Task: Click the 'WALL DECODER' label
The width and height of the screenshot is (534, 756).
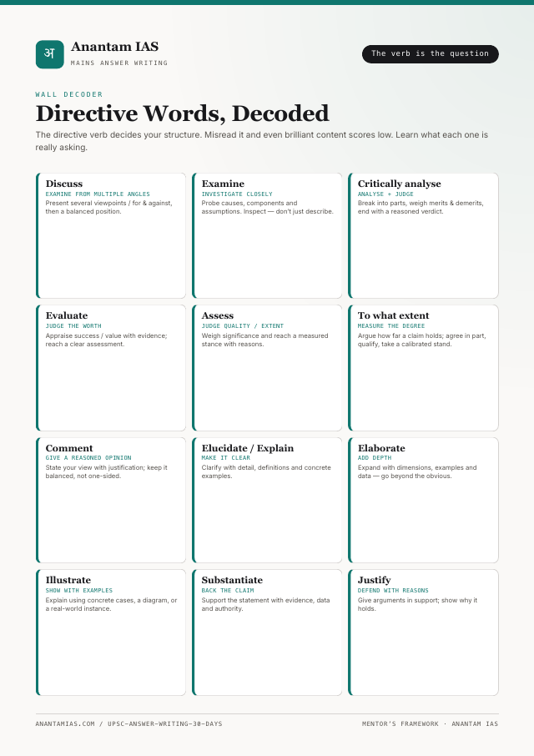Action: click(x=69, y=94)
